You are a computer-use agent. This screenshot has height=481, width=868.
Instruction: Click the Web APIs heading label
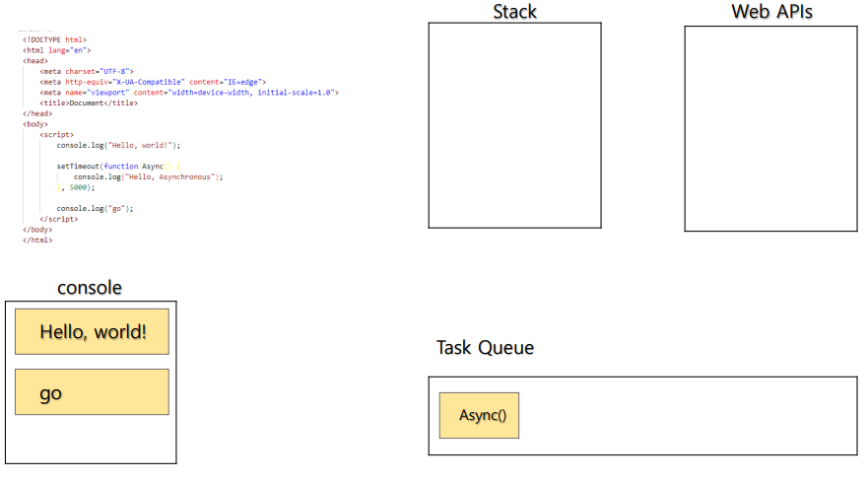(771, 12)
